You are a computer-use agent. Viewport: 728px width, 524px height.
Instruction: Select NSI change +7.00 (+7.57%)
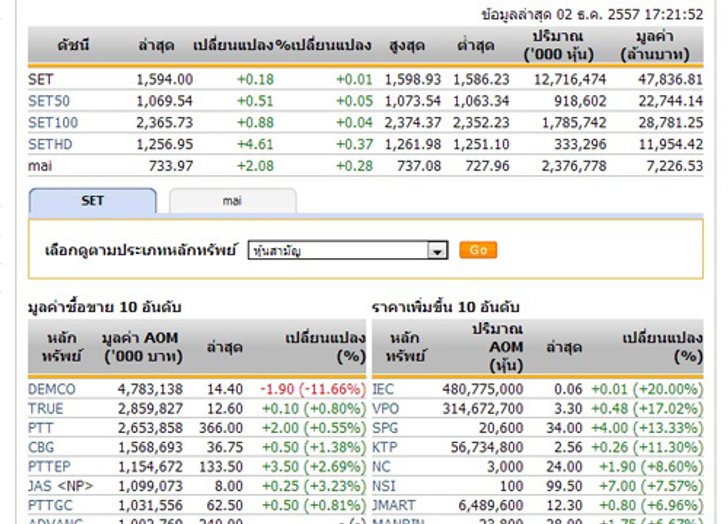coord(651,486)
